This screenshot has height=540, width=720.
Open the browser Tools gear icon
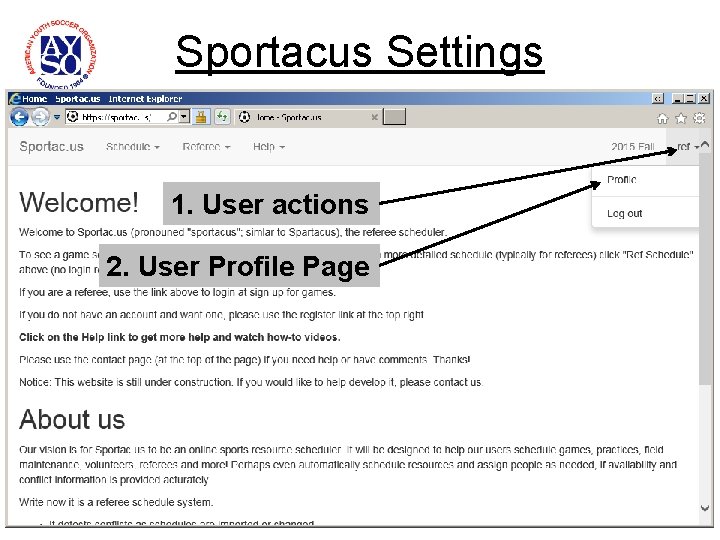(x=699, y=118)
